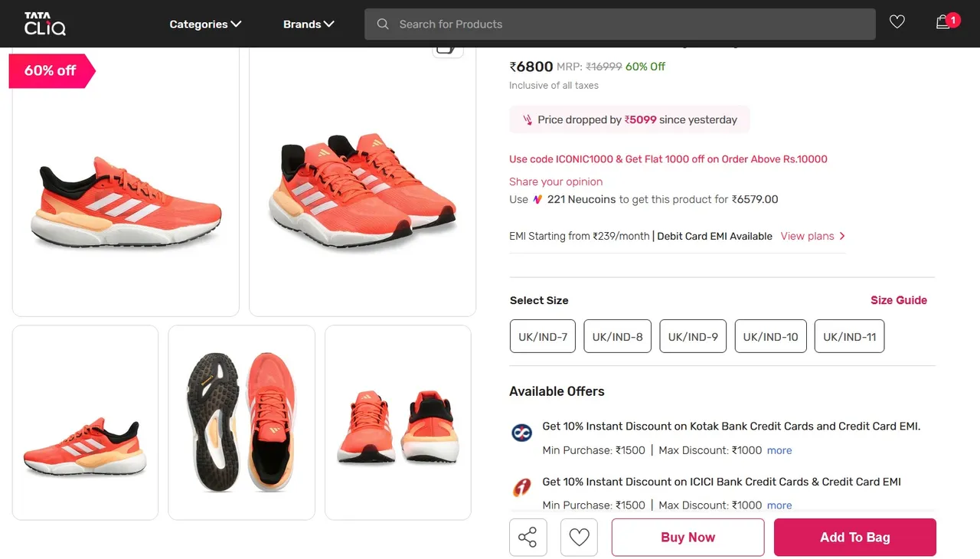Open the angled pair shoe image
This screenshot has height=559, width=980.
pyautogui.click(x=363, y=181)
